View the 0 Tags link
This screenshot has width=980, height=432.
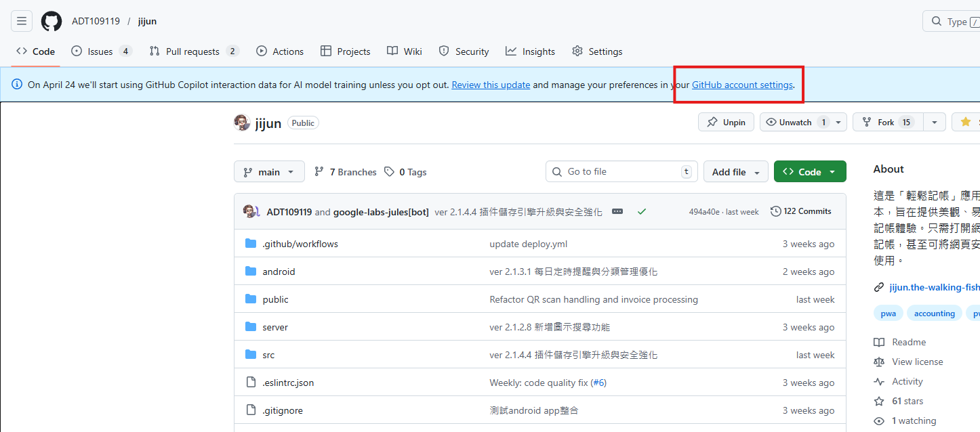pyautogui.click(x=405, y=172)
